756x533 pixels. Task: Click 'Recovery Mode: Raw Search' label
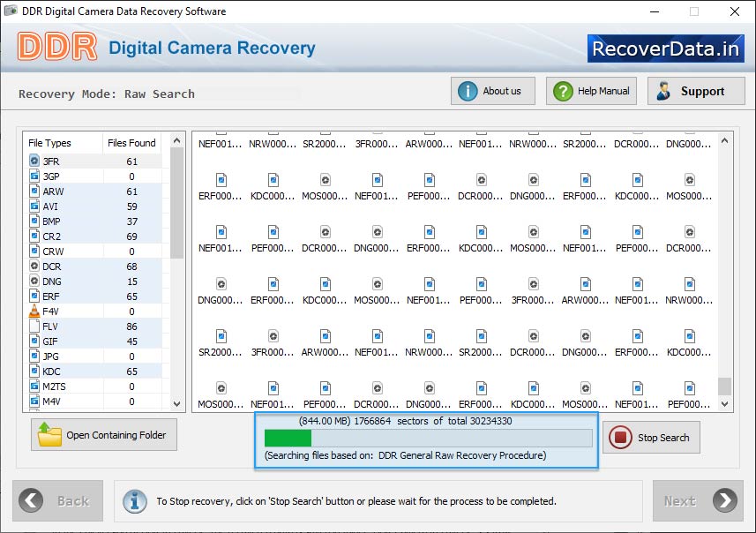(107, 94)
